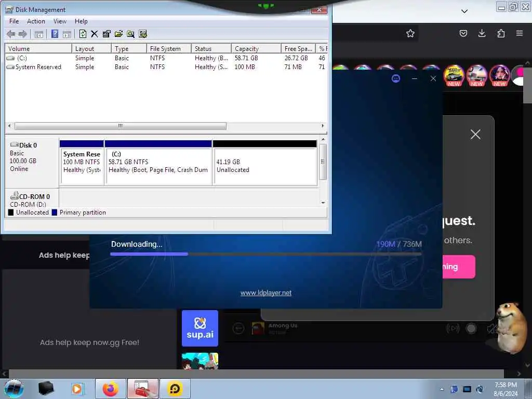Minimize the LDPlayer installer window
Image resolution: width=532 pixels, height=399 pixels.
[x=414, y=78]
